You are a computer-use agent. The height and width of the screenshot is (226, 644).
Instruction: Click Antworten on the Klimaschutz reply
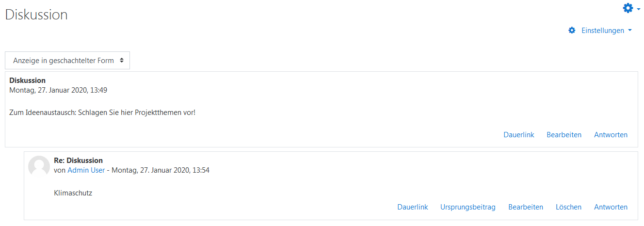[x=611, y=207]
